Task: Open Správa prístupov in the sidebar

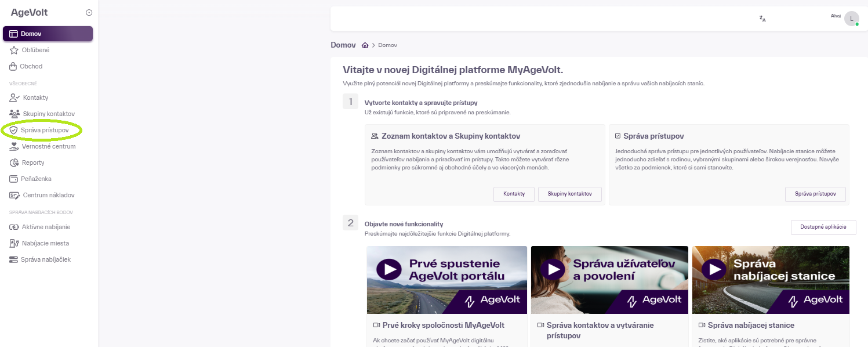Action: pos(48,131)
